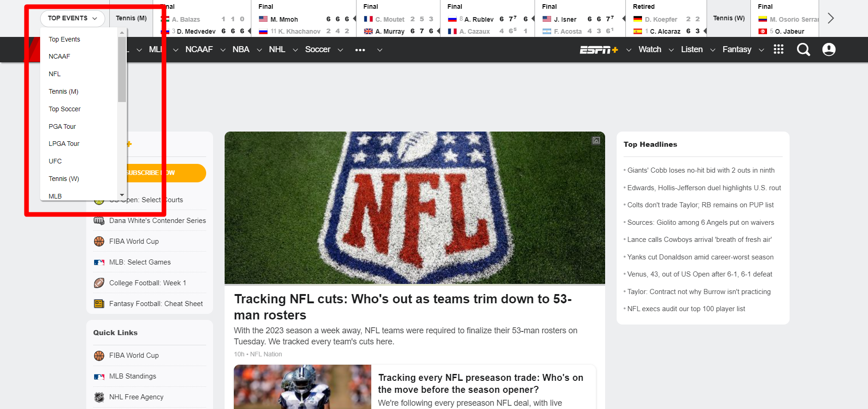Expand the Soccer menu chevron
This screenshot has width=868, height=409.
pos(340,50)
